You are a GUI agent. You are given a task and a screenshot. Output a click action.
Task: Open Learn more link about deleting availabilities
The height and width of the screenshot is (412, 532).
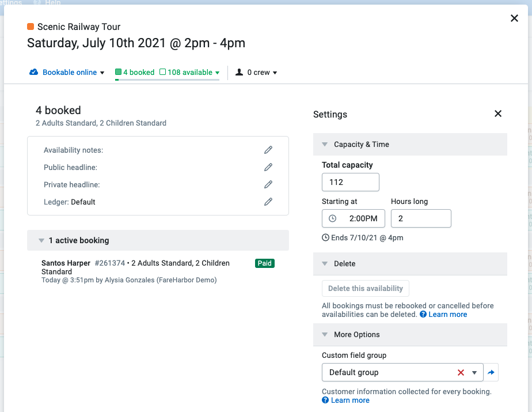tap(447, 315)
